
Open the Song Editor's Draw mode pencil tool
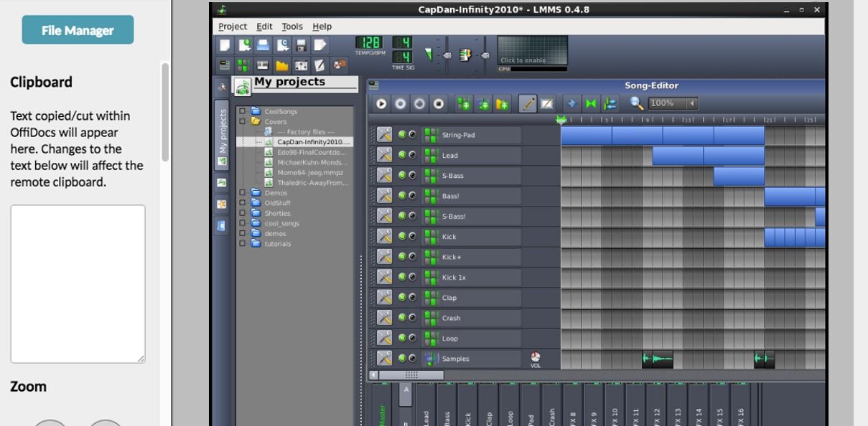[x=528, y=103]
